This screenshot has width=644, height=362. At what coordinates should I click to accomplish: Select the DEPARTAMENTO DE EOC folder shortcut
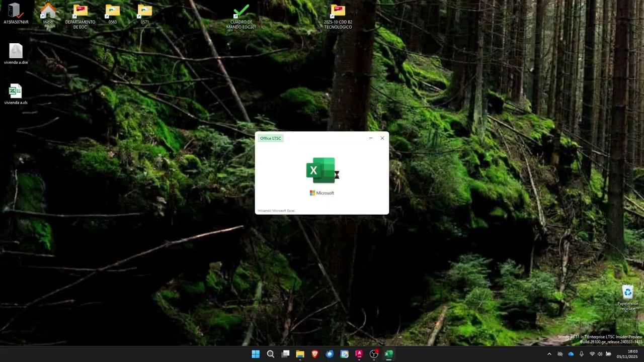click(x=80, y=16)
